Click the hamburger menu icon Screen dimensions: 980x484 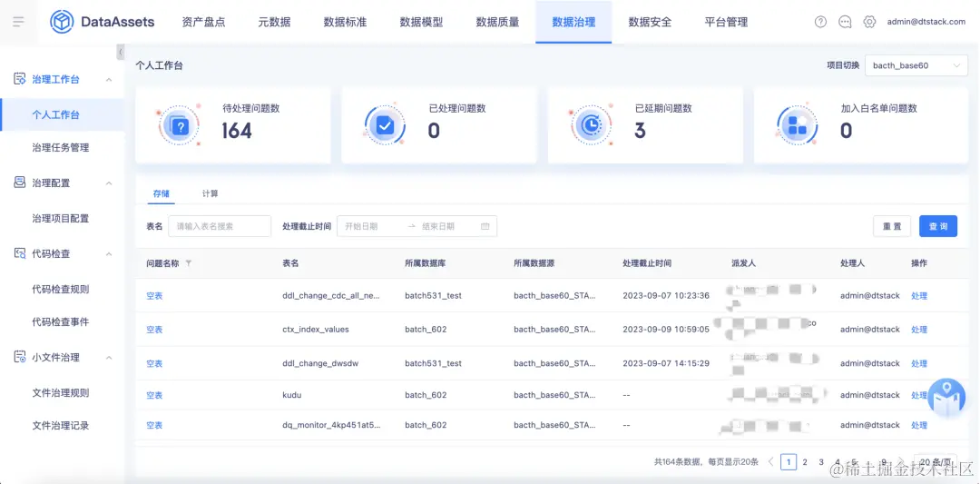click(18, 22)
